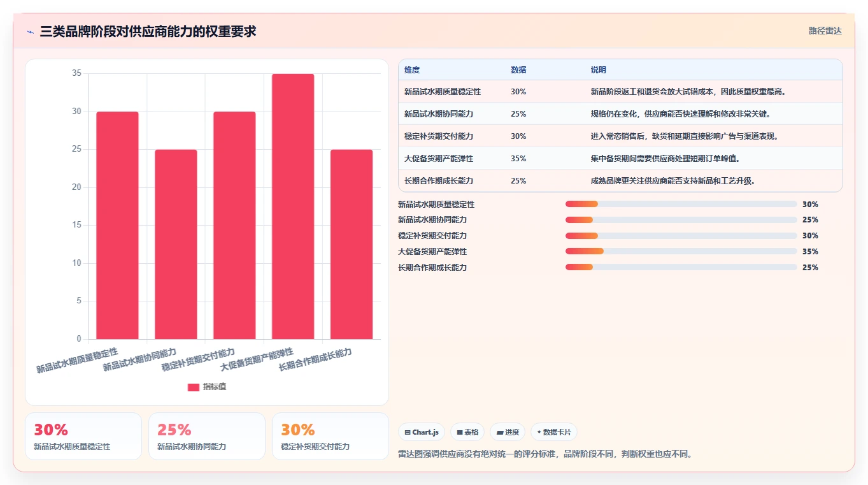Click the 新品试水期质量稳定性 bar in the chart

tap(117, 225)
